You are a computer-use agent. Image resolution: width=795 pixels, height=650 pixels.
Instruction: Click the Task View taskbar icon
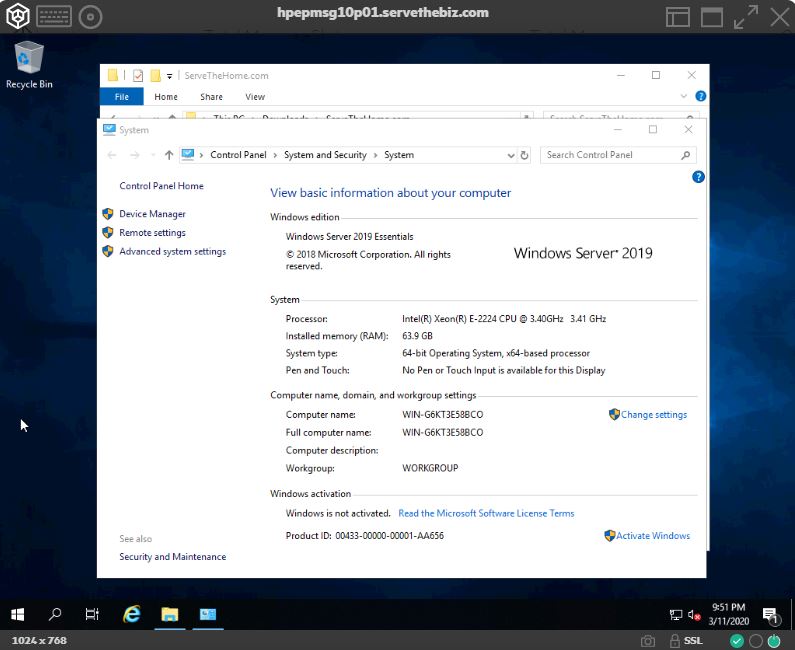[92, 614]
